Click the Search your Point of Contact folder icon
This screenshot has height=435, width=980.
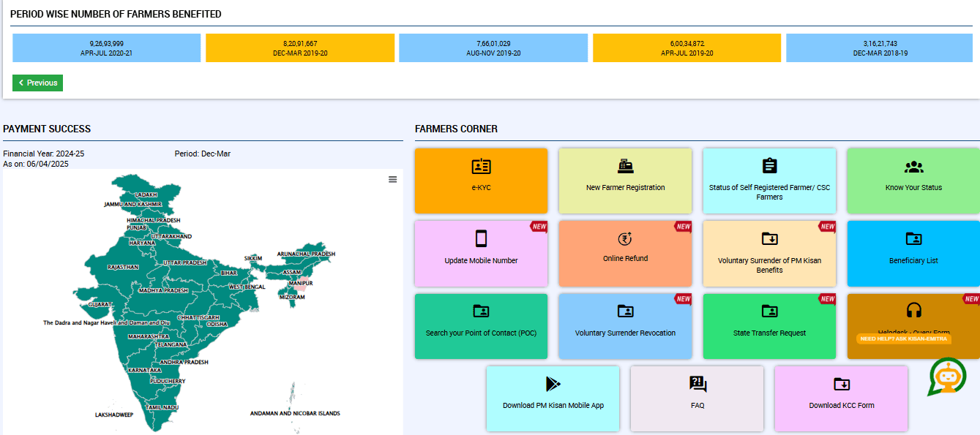pyautogui.click(x=481, y=311)
